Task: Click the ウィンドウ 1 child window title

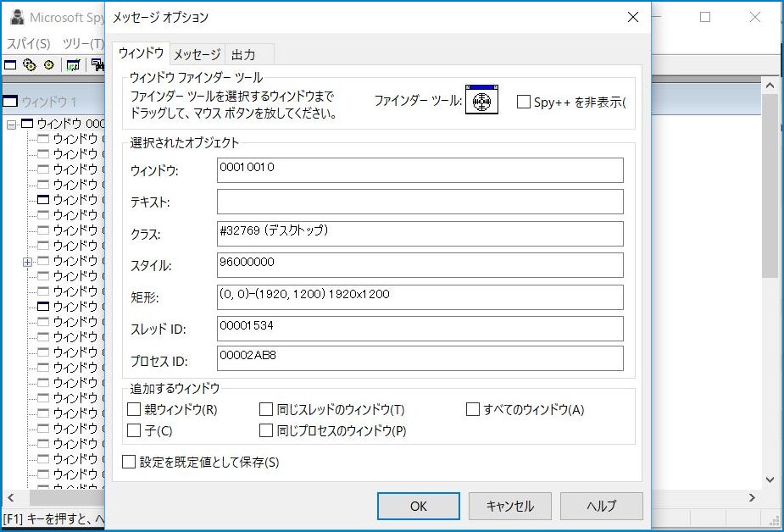Action: point(49,102)
